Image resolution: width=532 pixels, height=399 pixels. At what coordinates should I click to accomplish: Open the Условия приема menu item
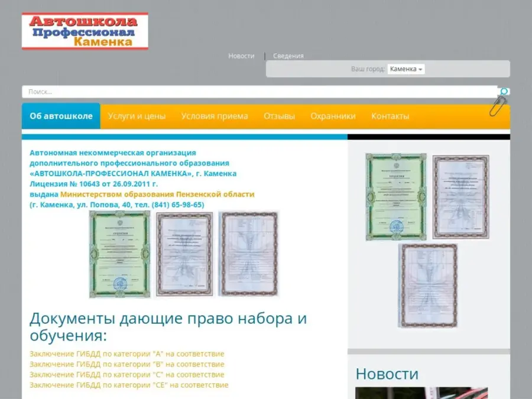pyautogui.click(x=215, y=116)
